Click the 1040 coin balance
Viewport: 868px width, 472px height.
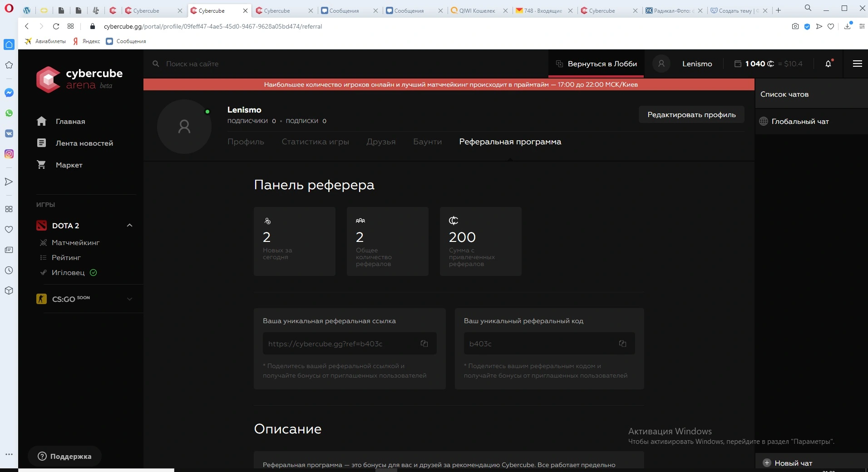[759, 64]
